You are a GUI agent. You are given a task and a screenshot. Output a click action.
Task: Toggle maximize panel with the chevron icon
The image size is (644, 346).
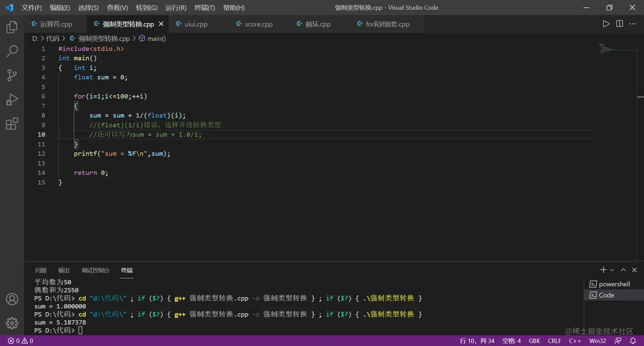coord(623,269)
